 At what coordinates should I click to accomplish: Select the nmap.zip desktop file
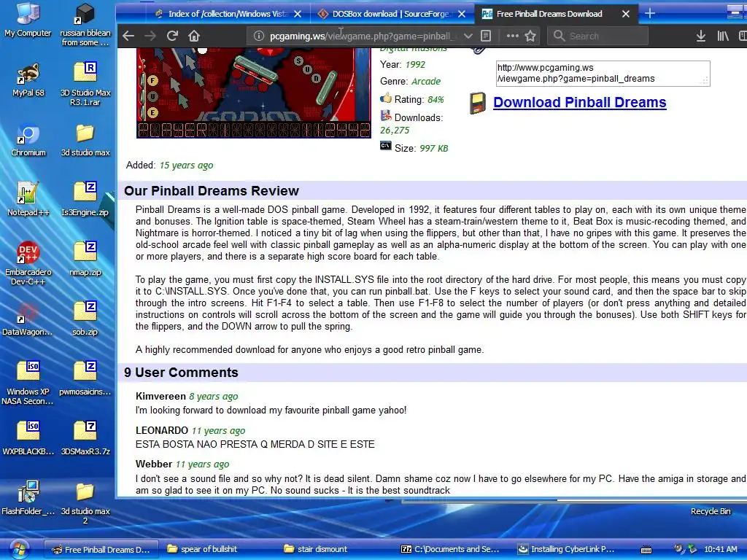(x=85, y=259)
